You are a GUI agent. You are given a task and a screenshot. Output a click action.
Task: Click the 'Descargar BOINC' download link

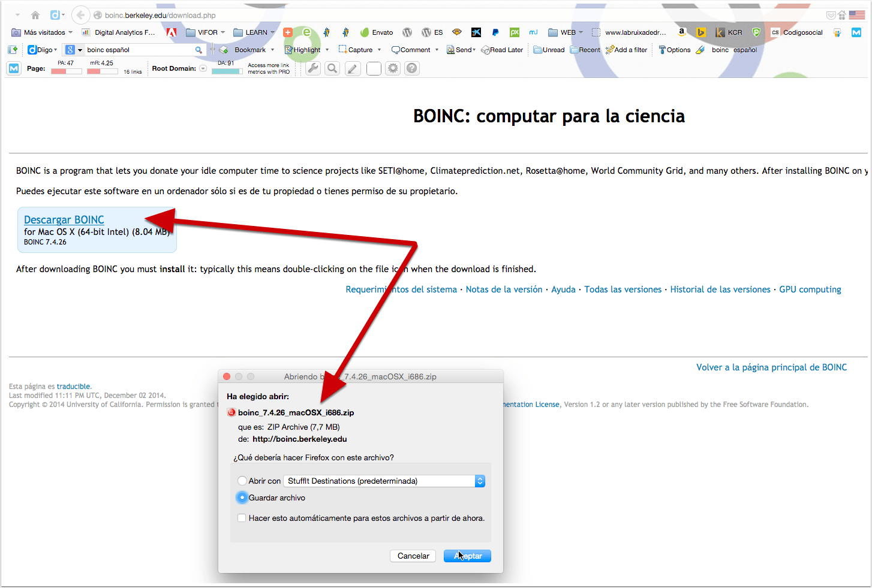(64, 220)
